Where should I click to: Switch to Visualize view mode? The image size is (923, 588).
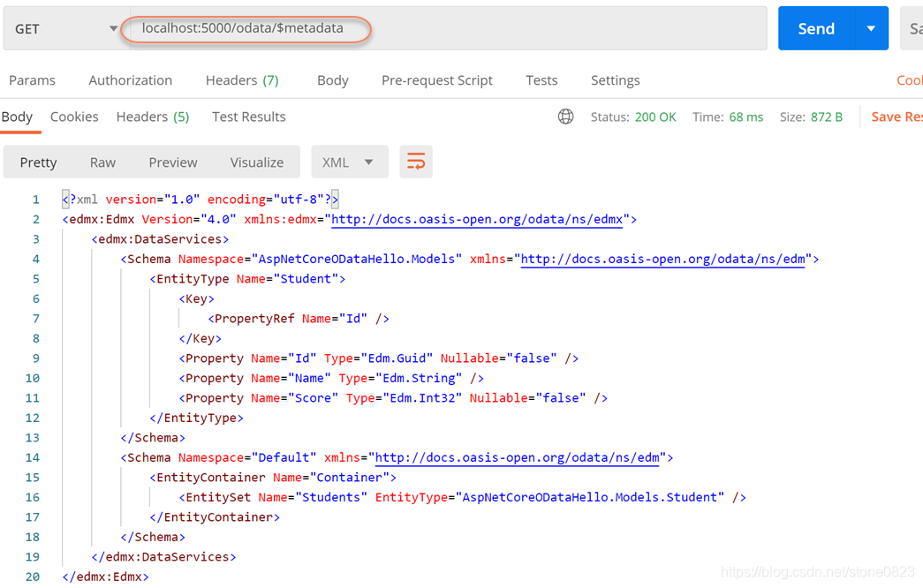point(257,162)
